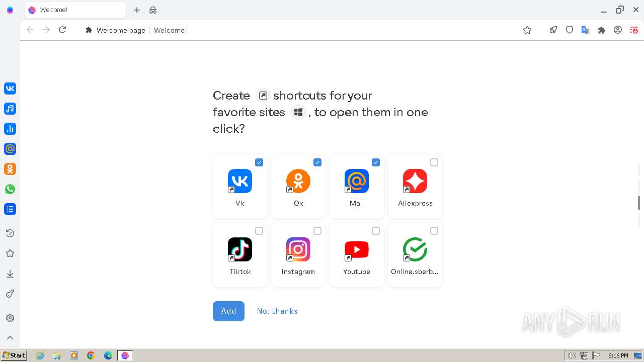
Task: Select the Tiktok tile logo
Action: [240, 249]
